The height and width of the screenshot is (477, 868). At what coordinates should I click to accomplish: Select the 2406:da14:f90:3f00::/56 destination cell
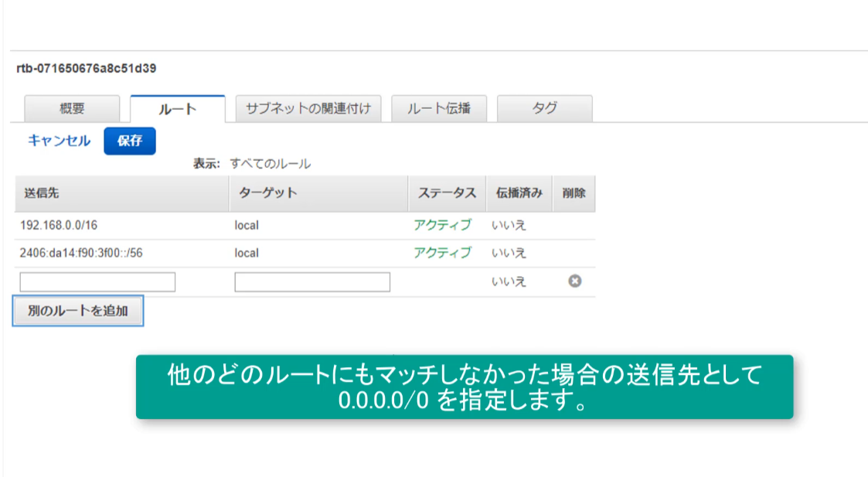point(81,253)
